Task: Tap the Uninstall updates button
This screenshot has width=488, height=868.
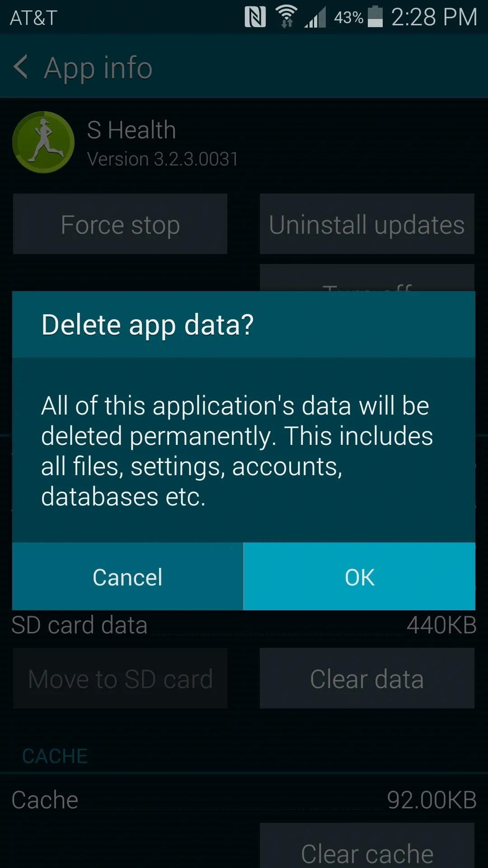Action: click(367, 224)
